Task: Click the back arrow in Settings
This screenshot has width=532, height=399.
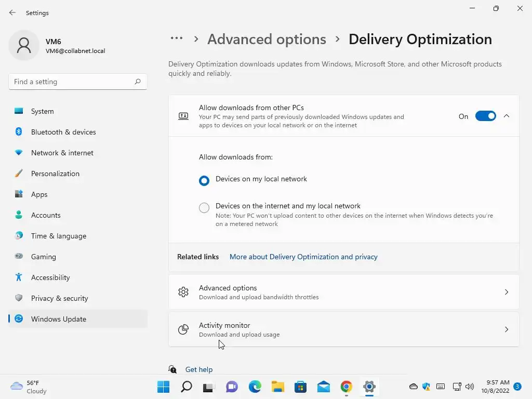Action: (12, 13)
